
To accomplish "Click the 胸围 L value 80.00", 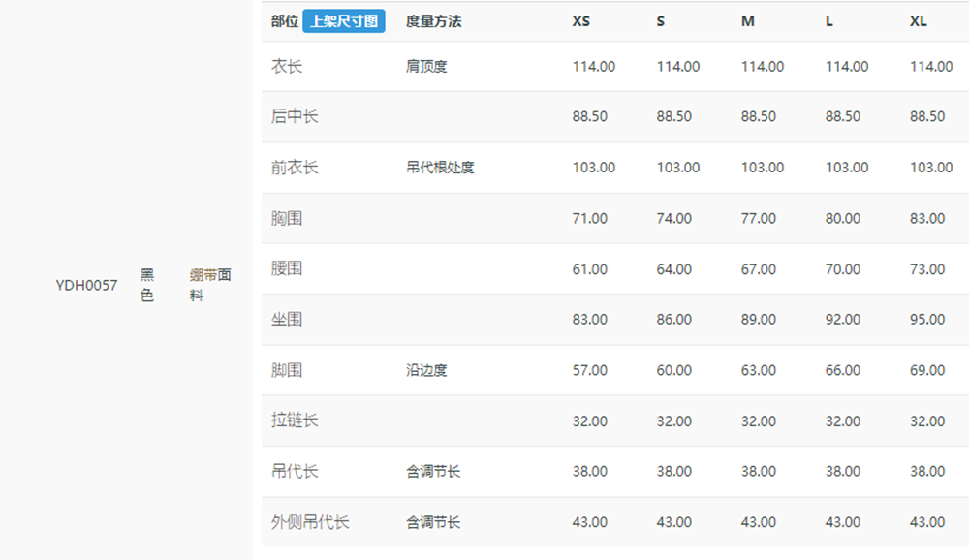I will [843, 218].
